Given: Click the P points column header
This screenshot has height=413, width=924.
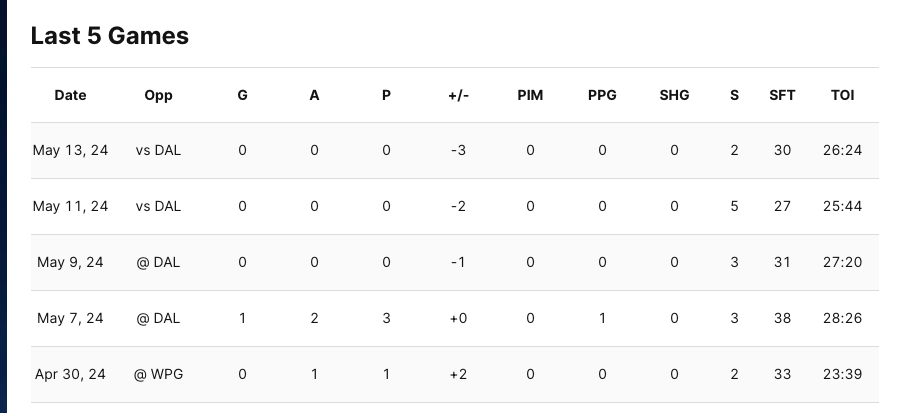Looking at the screenshot, I should point(386,96).
